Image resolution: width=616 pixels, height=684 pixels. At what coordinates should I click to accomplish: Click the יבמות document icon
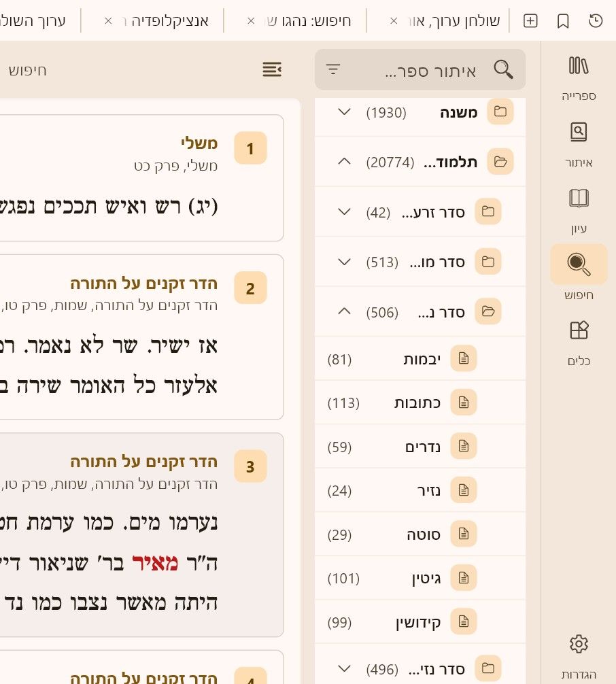[x=463, y=358]
